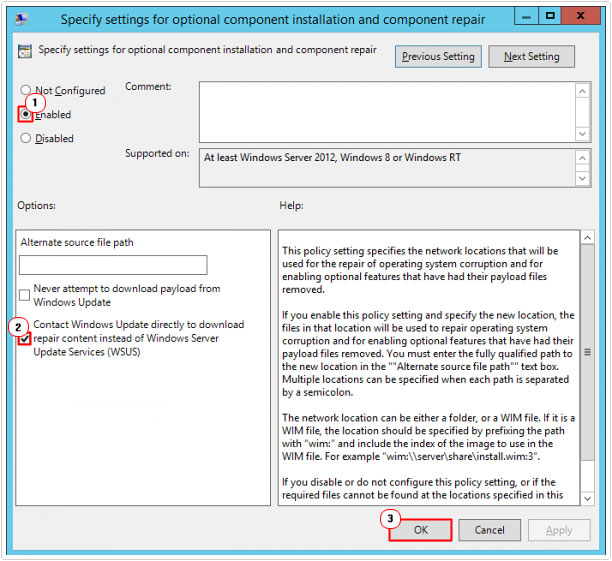The width and height of the screenshot is (612, 561).
Task: Click the title bar application icon
Action: pyautogui.click(x=22, y=19)
